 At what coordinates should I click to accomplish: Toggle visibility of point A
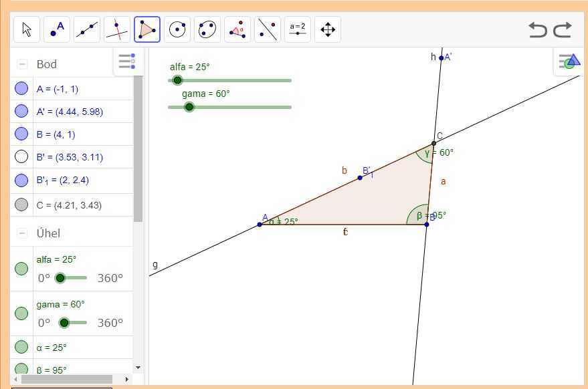(21, 88)
